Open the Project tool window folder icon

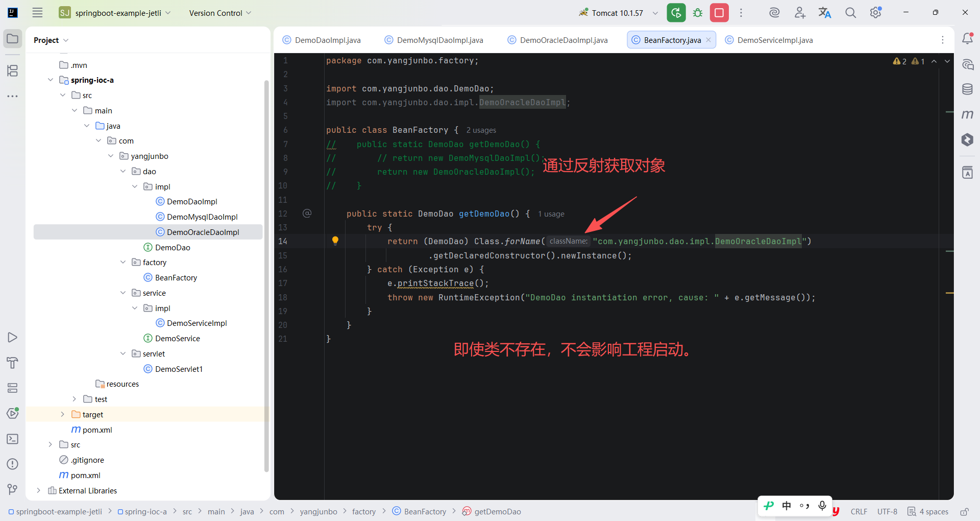point(13,39)
